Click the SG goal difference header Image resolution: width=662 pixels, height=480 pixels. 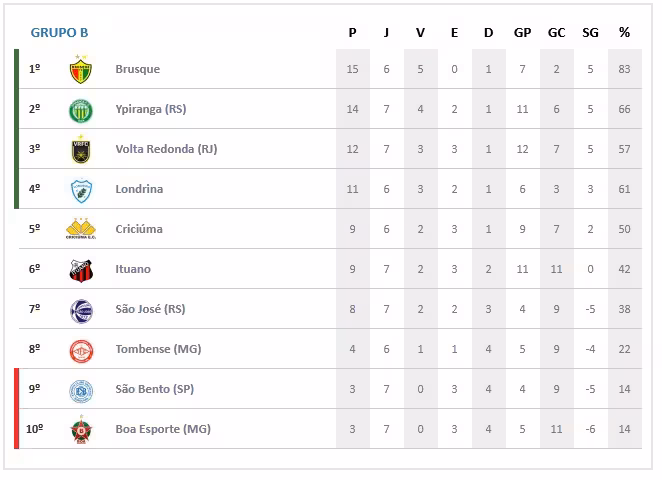click(x=590, y=33)
